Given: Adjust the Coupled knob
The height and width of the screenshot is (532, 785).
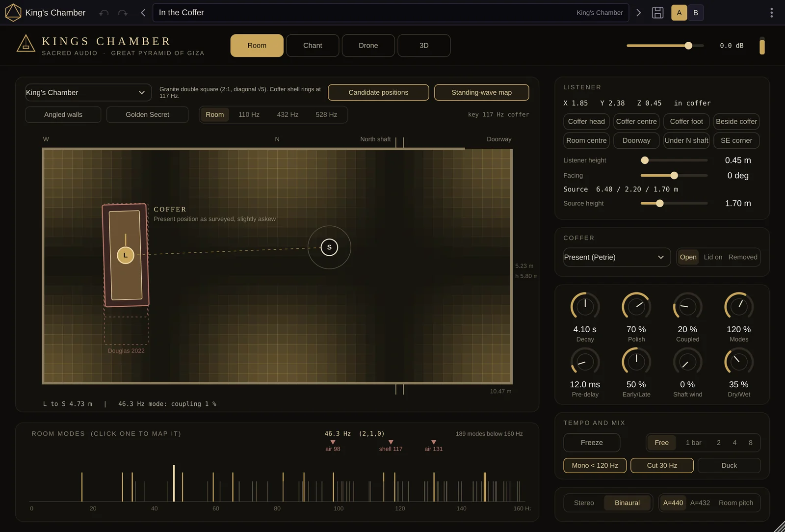Looking at the screenshot, I should (x=687, y=307).
